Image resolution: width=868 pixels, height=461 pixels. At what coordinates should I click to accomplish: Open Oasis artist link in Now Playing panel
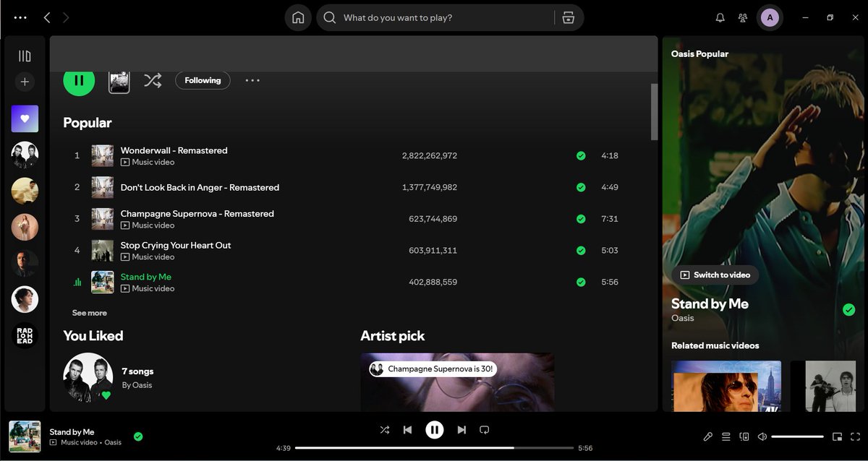(x=682, y=318)
